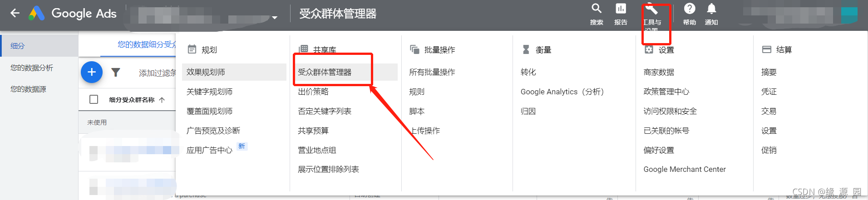Open 共享预算

coord(313,131)
